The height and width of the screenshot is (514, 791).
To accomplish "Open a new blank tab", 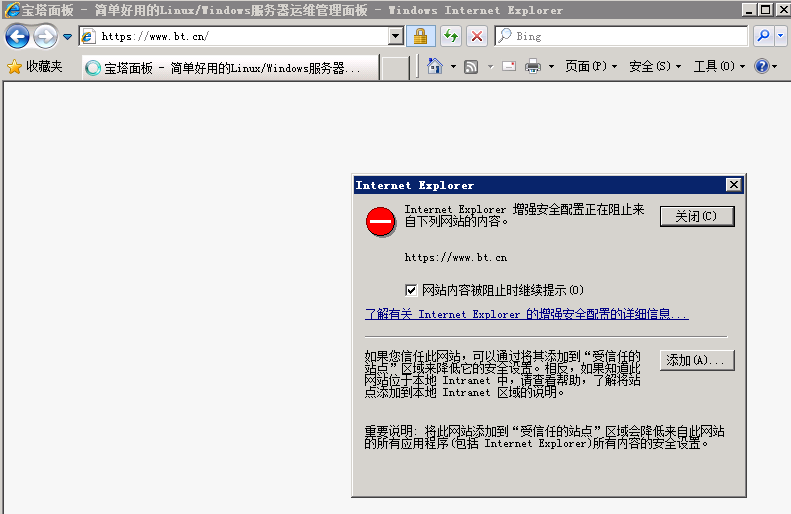I will [395, 69].
